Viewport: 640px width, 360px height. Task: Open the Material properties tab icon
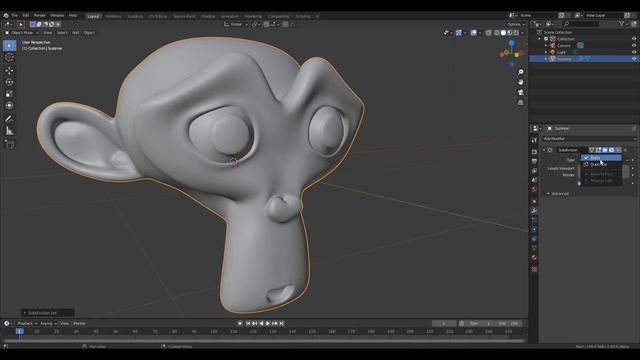point(534,258)
